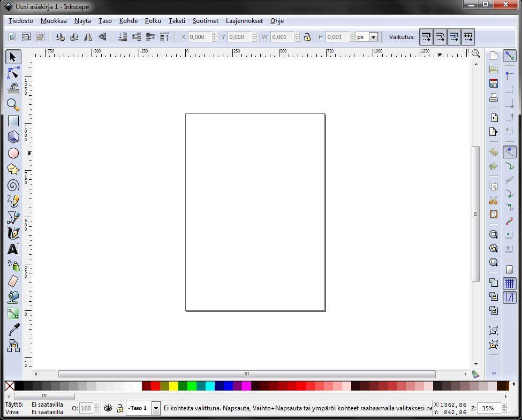Click the Flip horizontally icon
The image size is (522, 420).
pyautogui.click(x=88, y=37)
